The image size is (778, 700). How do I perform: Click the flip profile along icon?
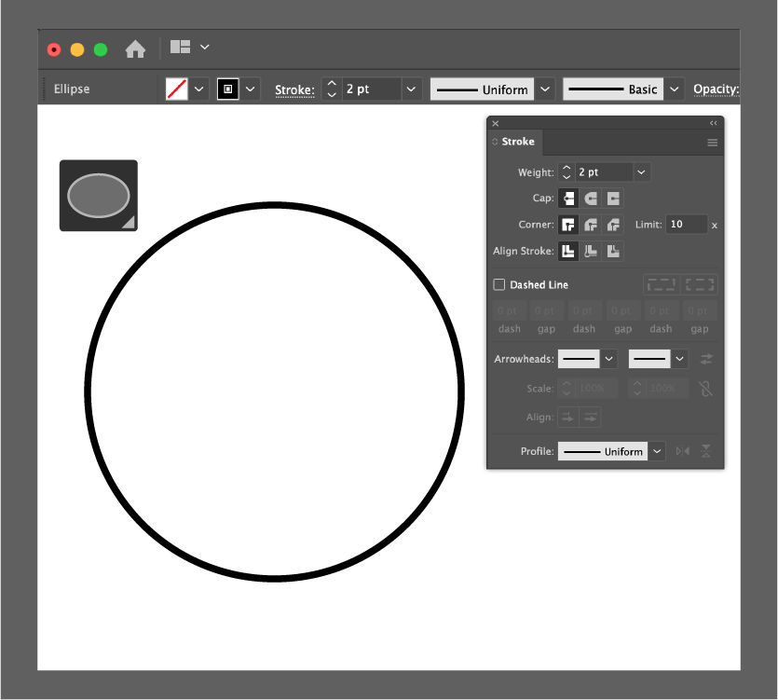click(x=683, y=451)
